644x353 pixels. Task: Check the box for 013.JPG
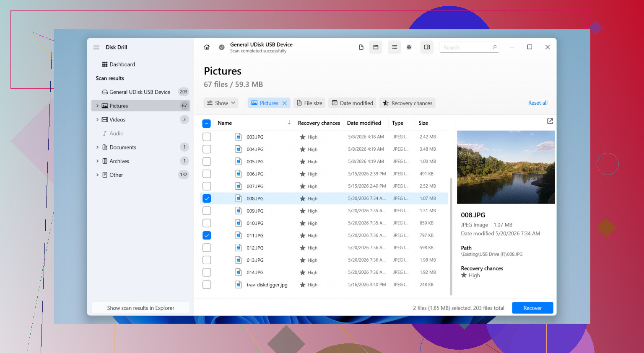[207, 260]
